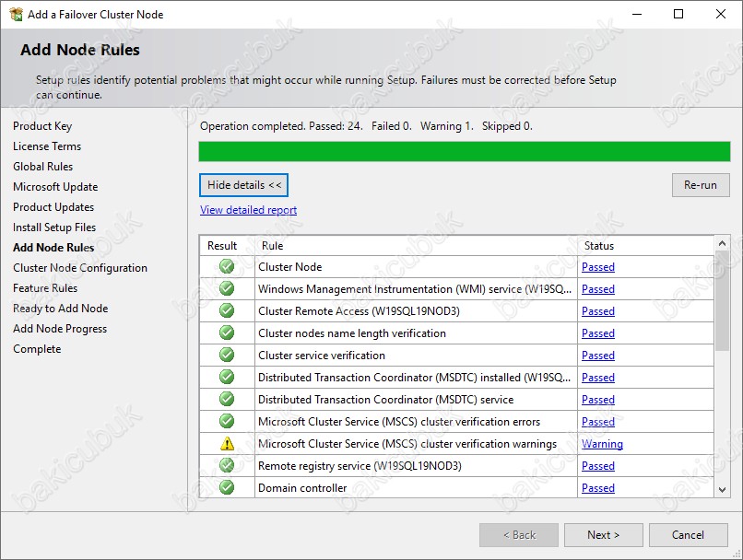The width and height of the screenshot is (743, 560).
Task: Click the check icon beside Cluster Remote Access
Action: click(227, 311)
